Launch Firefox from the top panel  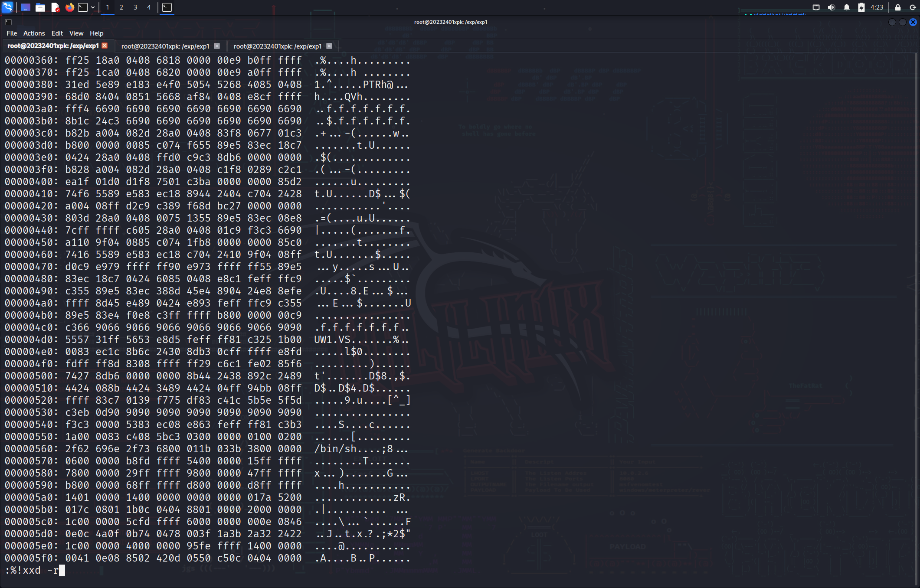69,7
